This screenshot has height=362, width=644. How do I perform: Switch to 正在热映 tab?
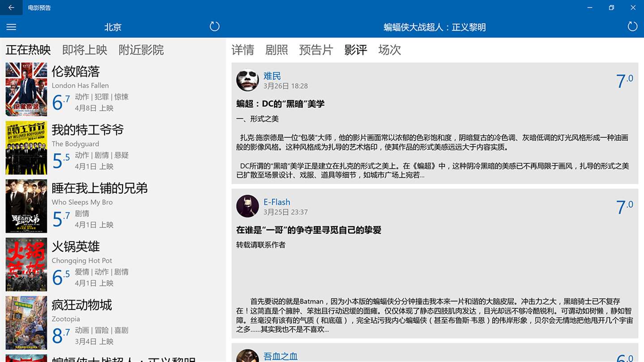(x=28, y=50)
